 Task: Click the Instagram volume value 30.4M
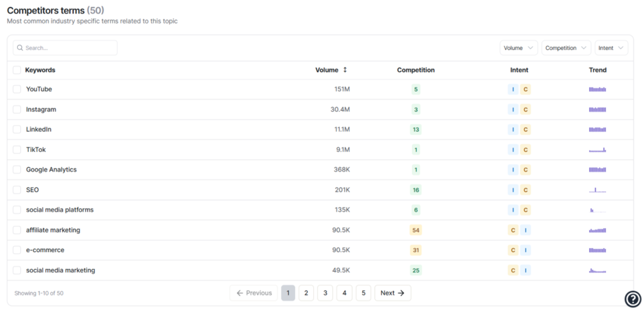pos(340,109)
